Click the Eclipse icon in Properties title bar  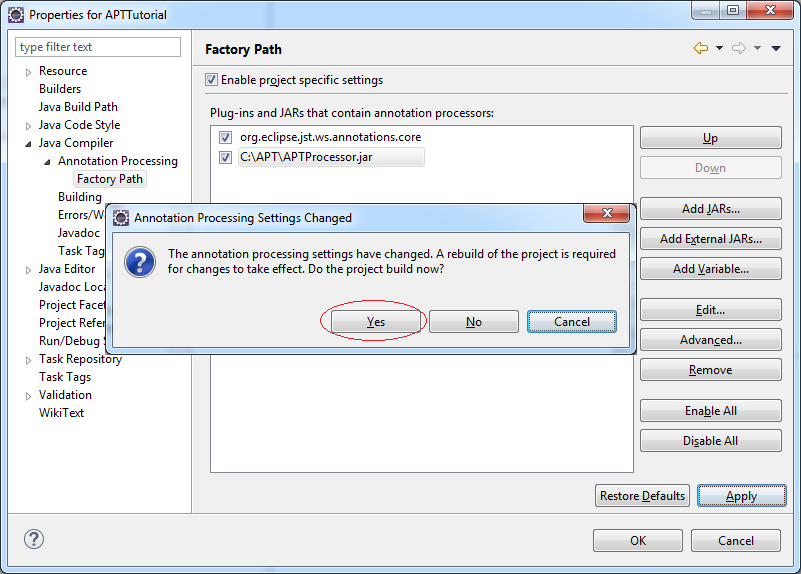[x=16, y=15]
